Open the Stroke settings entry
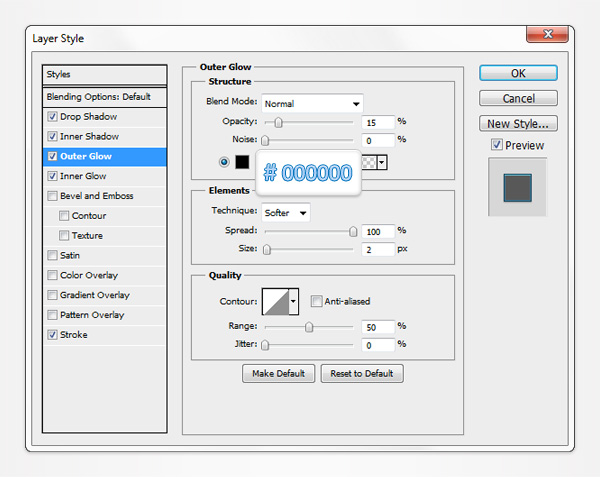The image size is (600, 477). [x=74, y=335]
